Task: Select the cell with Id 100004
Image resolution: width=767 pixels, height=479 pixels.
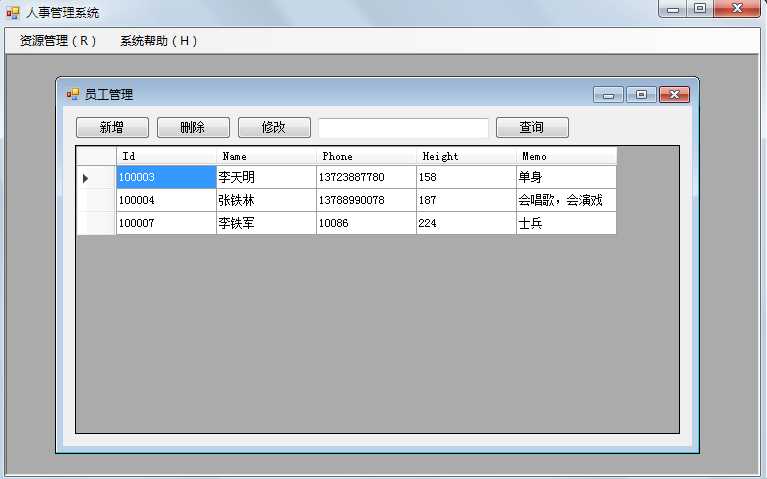Action: click(166, 200)
